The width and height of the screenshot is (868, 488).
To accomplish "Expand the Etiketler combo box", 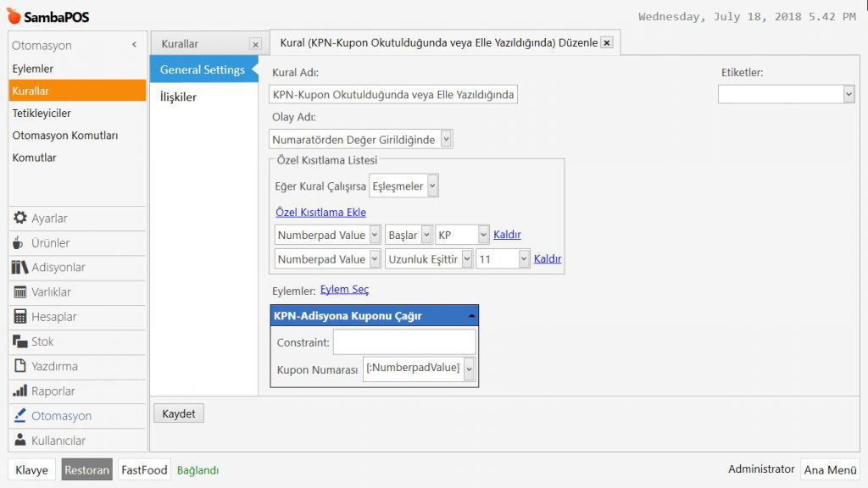I will click(849, 94).
